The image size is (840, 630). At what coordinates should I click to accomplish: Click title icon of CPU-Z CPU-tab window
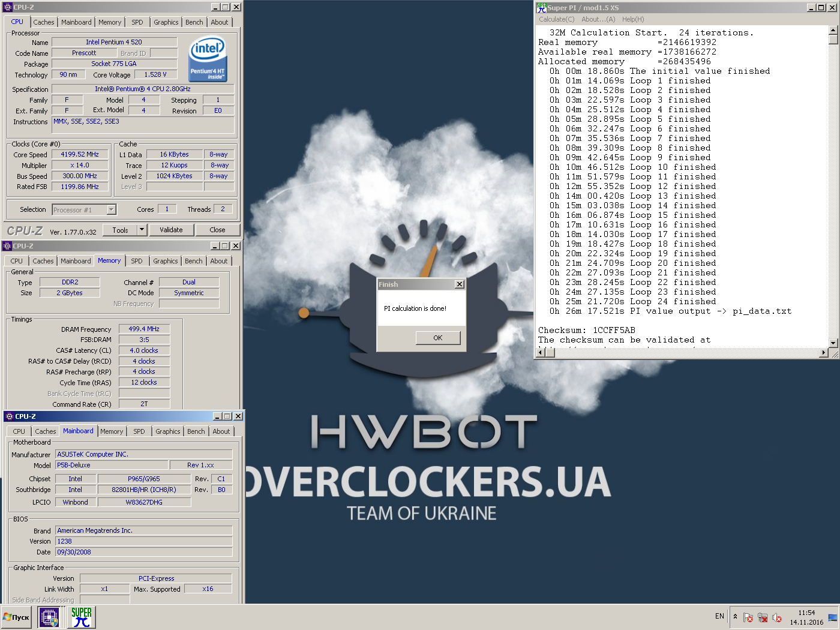8,7
